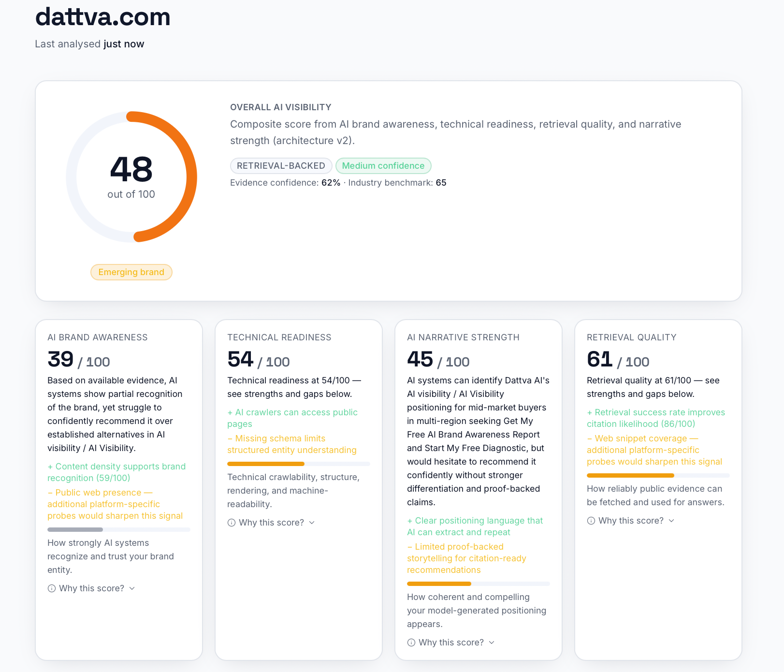Open 'Why this score?' in AI Brand Awareness card
Image resolution: width=784 pixels, height=672 pixels.
[x=91, y=588]
